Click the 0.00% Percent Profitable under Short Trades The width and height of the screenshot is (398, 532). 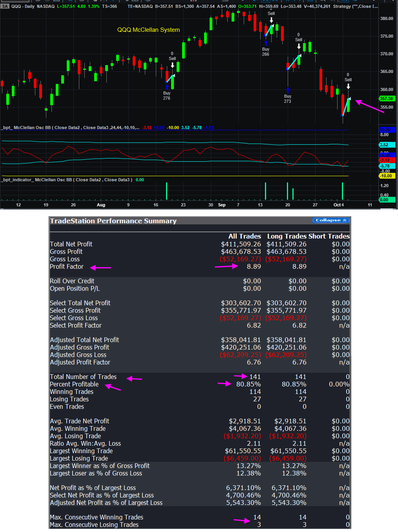(x=339, y=384)
